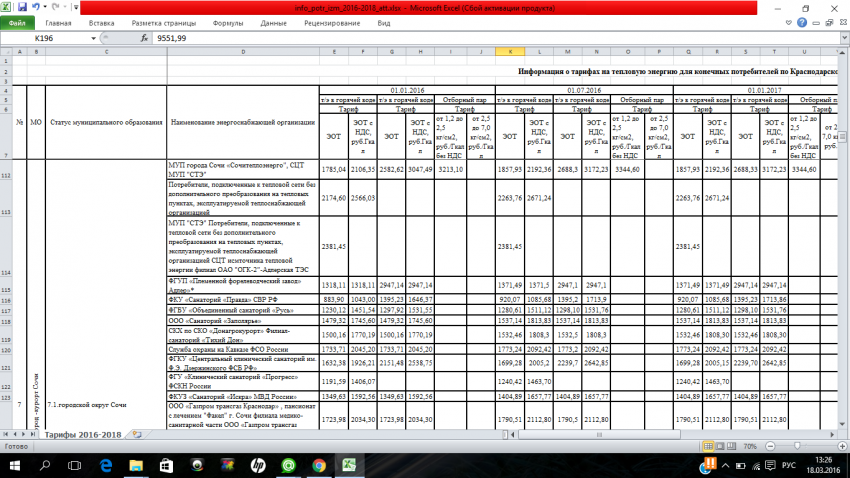Expand the formula bar with the chevron
850x478 pixels.
click(842, 37)
